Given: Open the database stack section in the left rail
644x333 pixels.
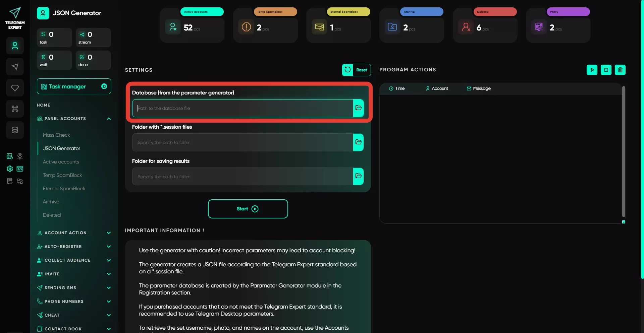Looking at the screenshot, I should point(15,130).
